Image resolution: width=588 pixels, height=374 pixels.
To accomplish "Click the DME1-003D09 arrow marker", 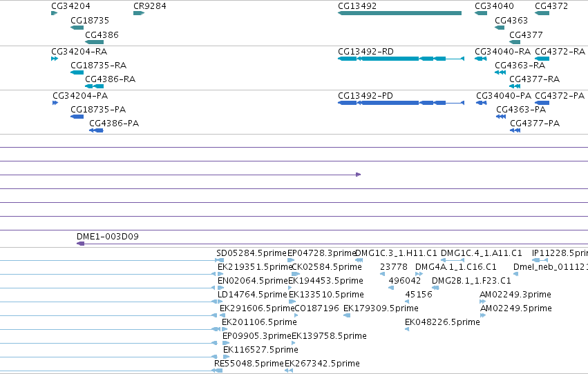I will coord(80,244).
